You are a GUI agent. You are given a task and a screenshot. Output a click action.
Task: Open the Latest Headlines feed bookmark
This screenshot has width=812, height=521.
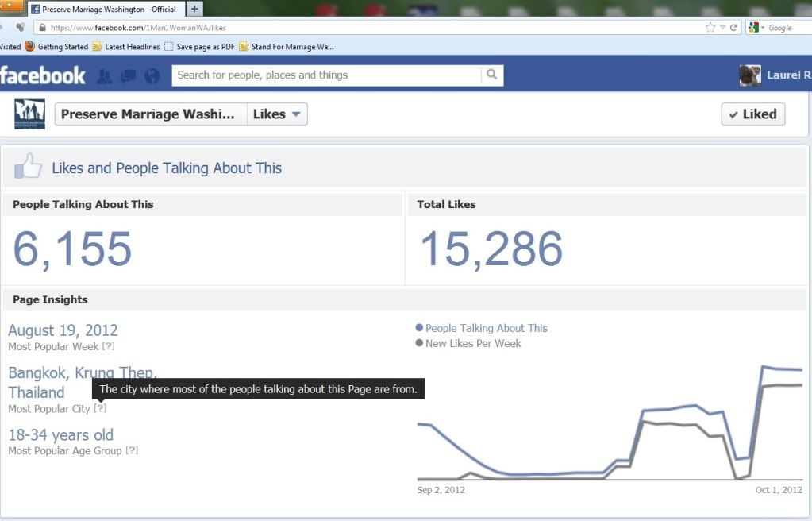132,47
